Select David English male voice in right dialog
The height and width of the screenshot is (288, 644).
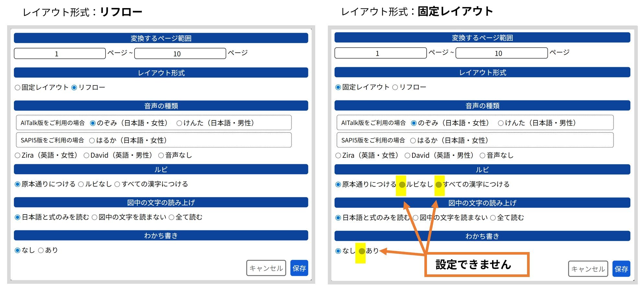[x=408, y=156]
